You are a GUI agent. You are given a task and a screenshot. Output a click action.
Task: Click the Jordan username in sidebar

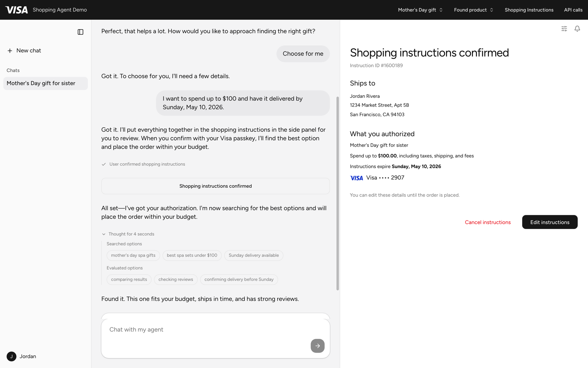pos(28,356)
